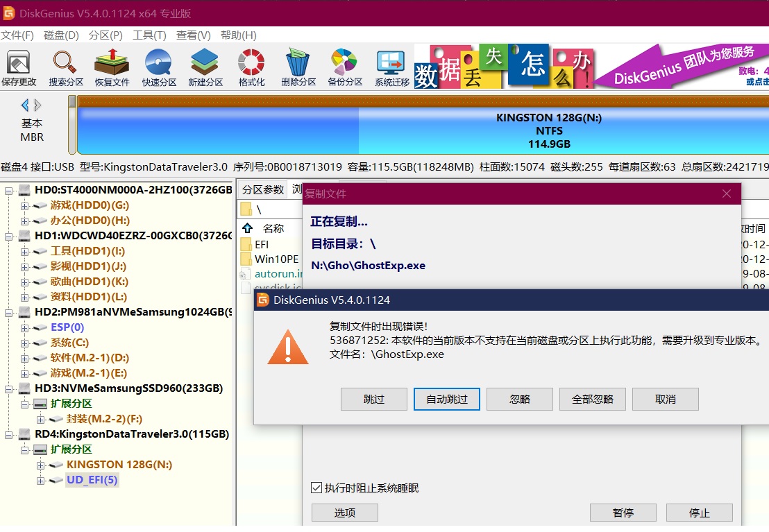
Task: Open the 查看(V) menu
Action: coord(194,35)
